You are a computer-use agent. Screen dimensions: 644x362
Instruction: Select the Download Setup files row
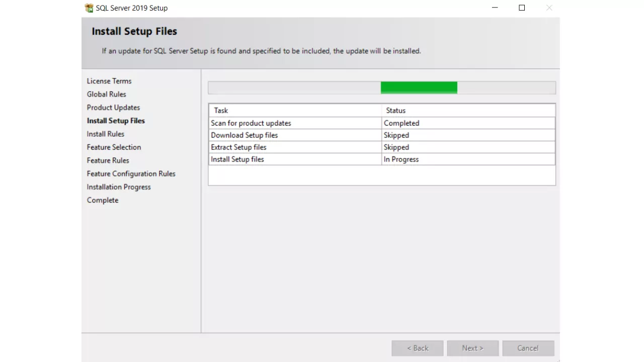(382, 135)
